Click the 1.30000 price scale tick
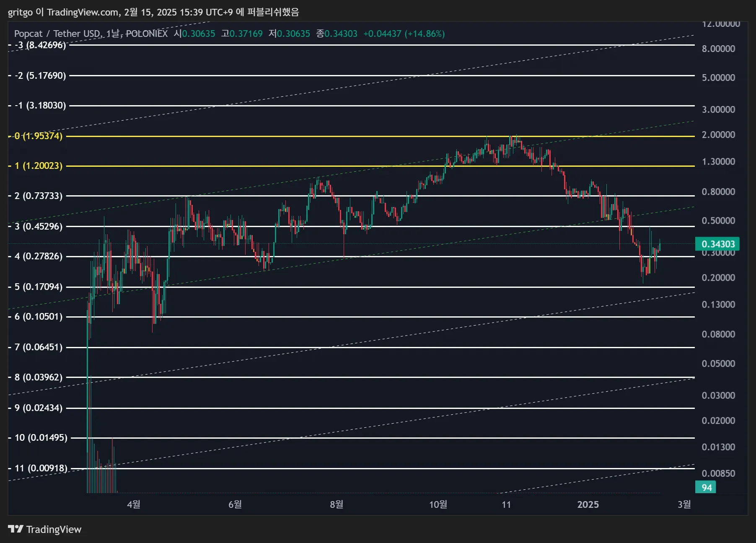The width and height of the screenshot is (756, 543). pos(718,161)
